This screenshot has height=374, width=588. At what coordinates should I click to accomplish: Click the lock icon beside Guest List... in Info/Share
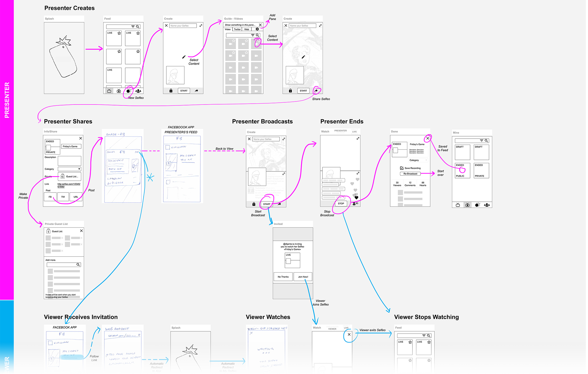click(62, 176)
